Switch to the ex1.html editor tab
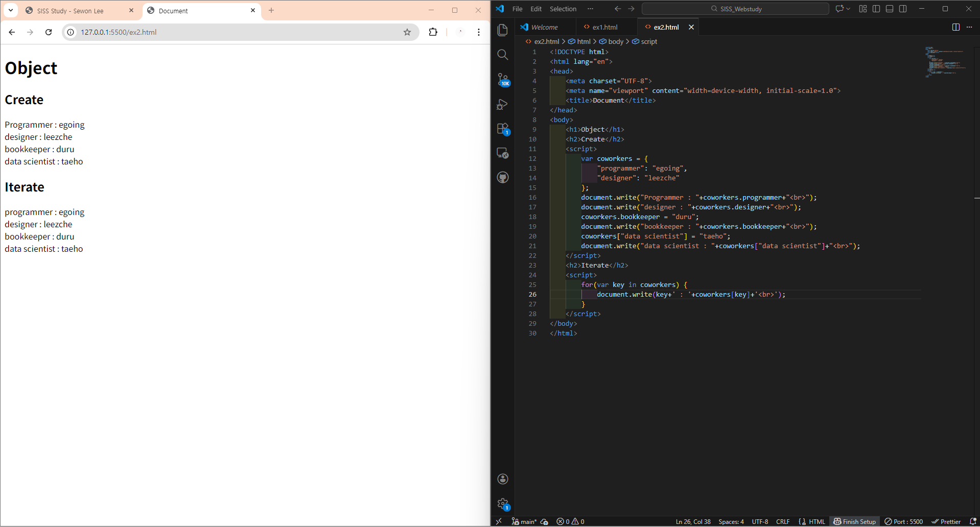Image resolution: width=980 pixels, height=527 pixels. 605,27
